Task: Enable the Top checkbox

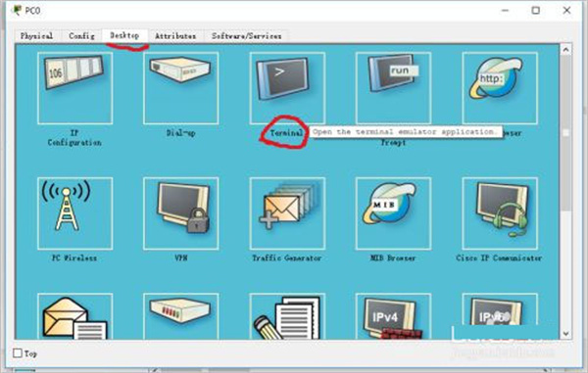Action: click(x=18, y=353)
